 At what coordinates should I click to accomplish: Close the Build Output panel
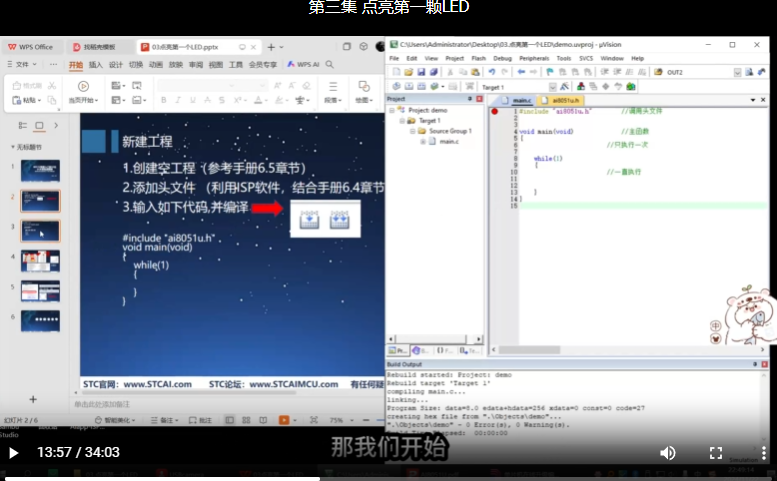pyautogui.click(x=765, y=364)
